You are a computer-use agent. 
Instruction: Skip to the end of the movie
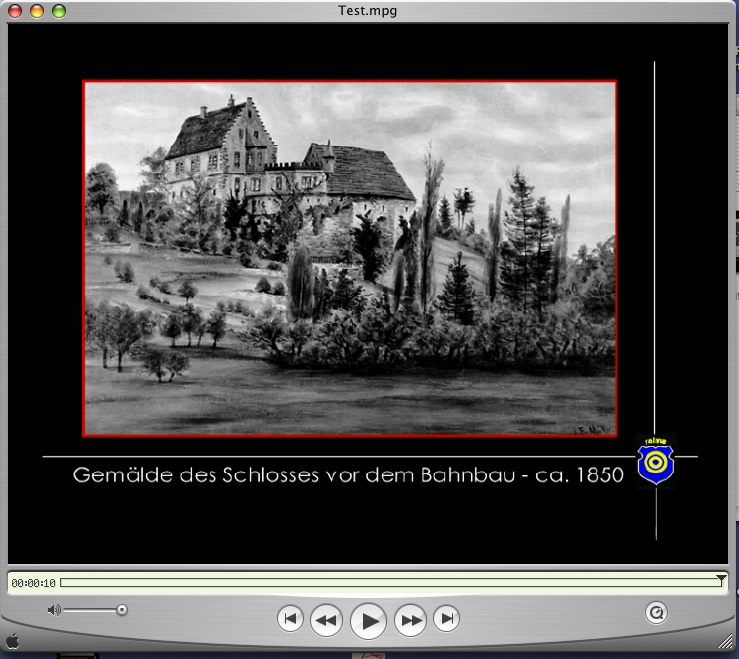(x=448, y=619)
